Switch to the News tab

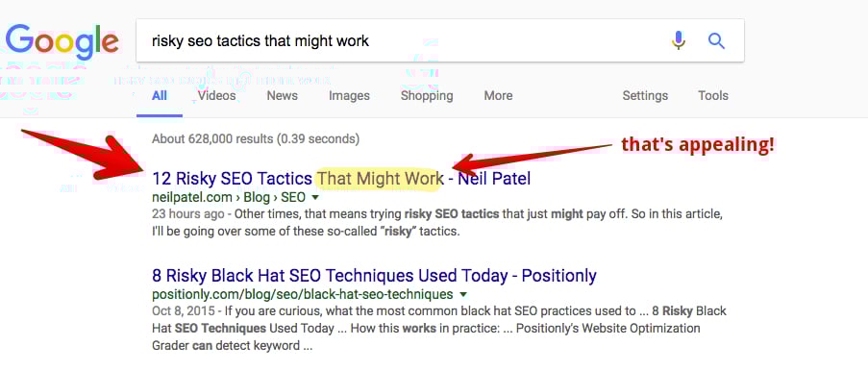(282, 96)
